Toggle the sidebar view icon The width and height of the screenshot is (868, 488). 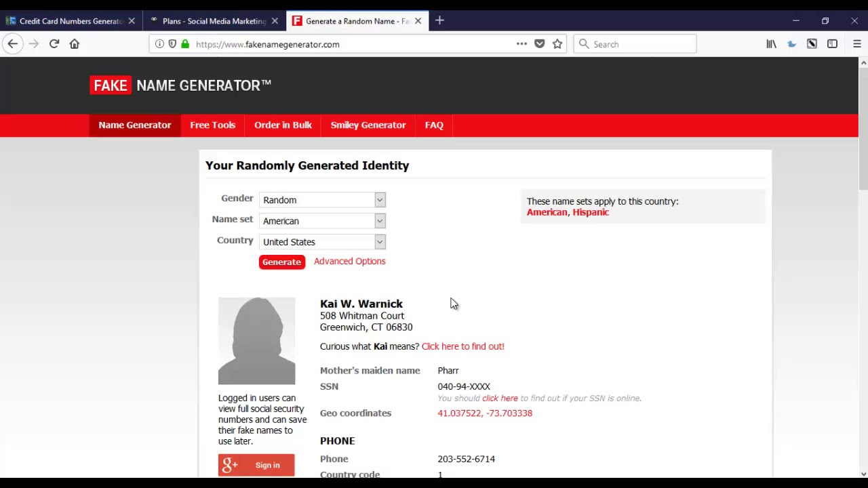pos(832,44)
